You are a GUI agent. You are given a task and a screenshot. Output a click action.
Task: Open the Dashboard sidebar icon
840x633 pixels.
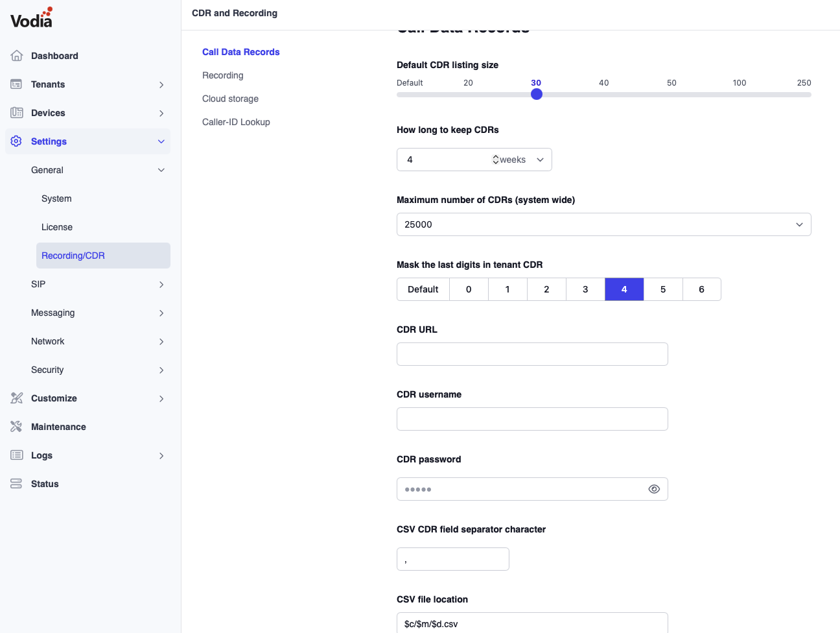(16, 56)
